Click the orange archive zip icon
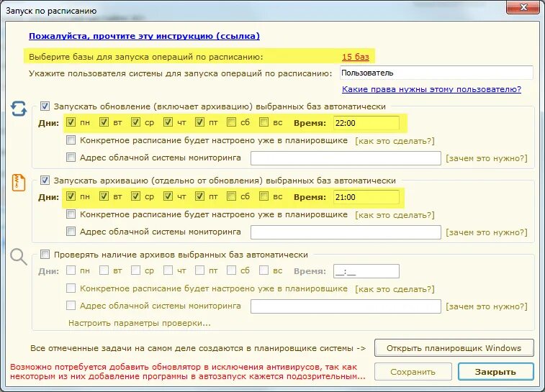 [x=19, y=183]
